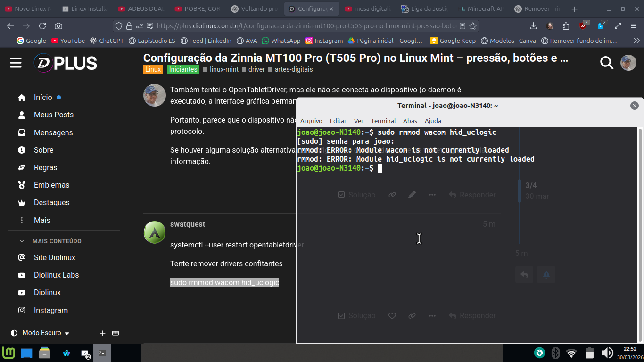Screen dimensions: 644x362
Task: Click Responder on swatquest's post
Action: point(472,316)
